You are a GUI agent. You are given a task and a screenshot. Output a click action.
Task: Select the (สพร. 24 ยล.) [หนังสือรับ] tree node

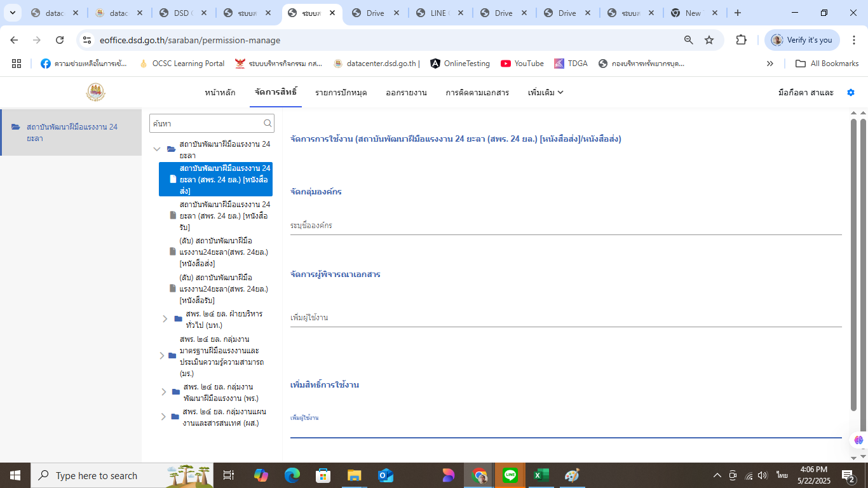coord(225,216)
